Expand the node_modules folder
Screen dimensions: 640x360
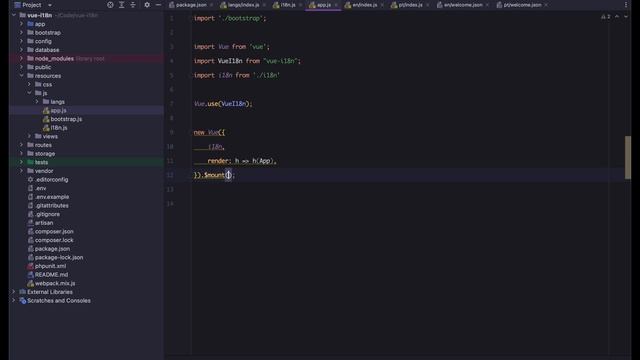click(x=21, y=58)
